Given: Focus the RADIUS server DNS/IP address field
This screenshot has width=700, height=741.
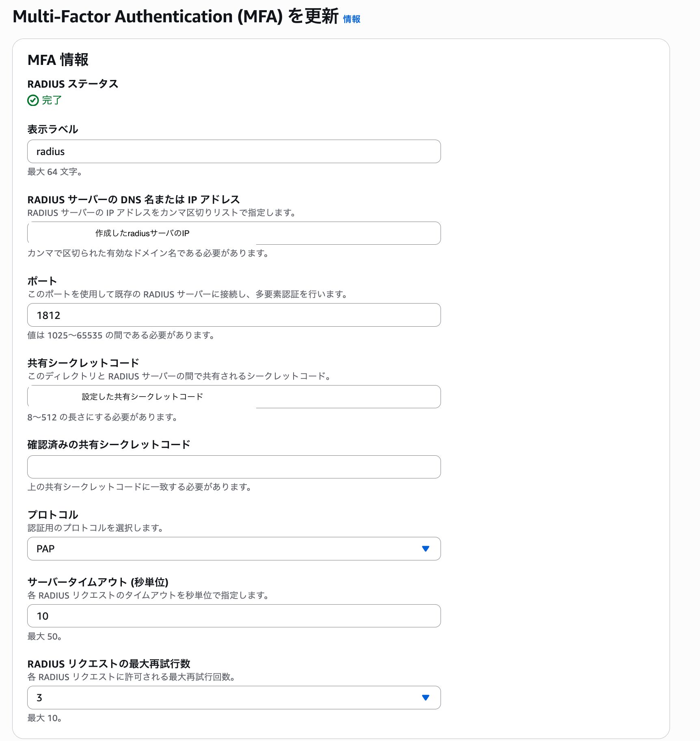Looking at the screenshot, I should tap(233, 233).
